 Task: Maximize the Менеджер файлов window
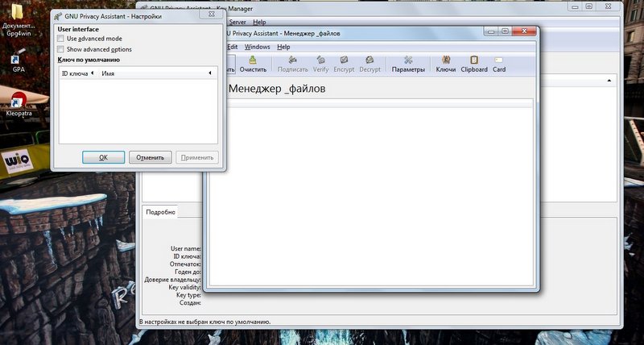506,31
